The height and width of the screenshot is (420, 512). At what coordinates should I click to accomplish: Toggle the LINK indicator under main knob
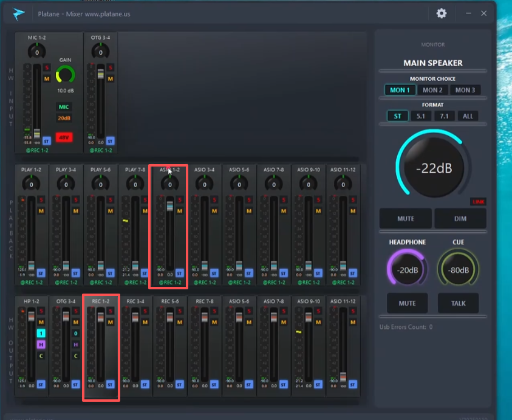(479, 202)
